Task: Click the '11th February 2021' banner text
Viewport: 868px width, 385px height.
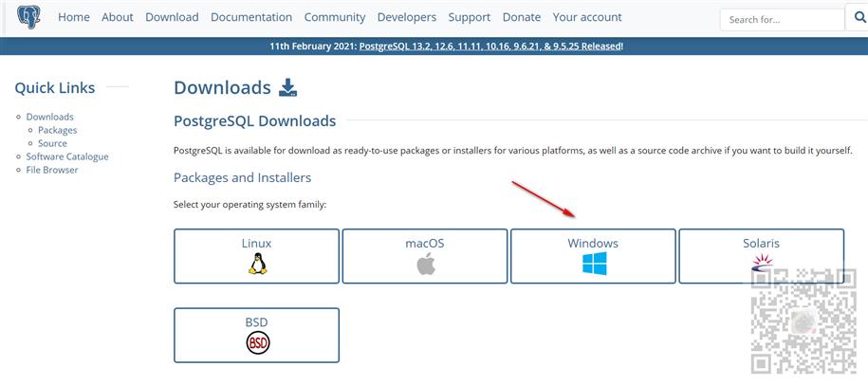Action: pyautogui.click(x=313, y=46)
